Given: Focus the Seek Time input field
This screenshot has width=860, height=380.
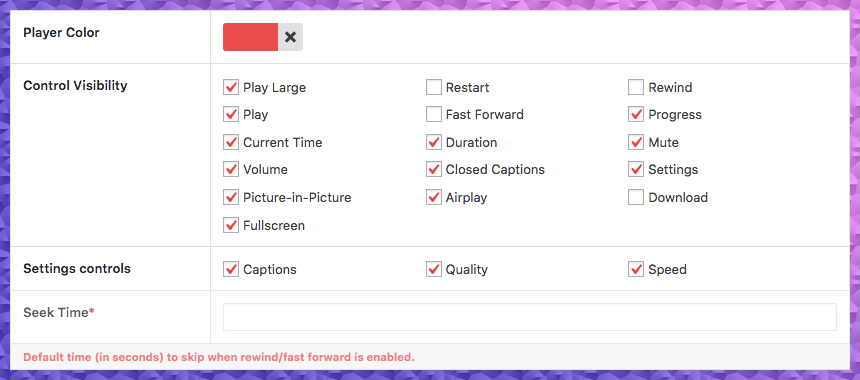Looking at the screenshot, I should tap(530, 317).
